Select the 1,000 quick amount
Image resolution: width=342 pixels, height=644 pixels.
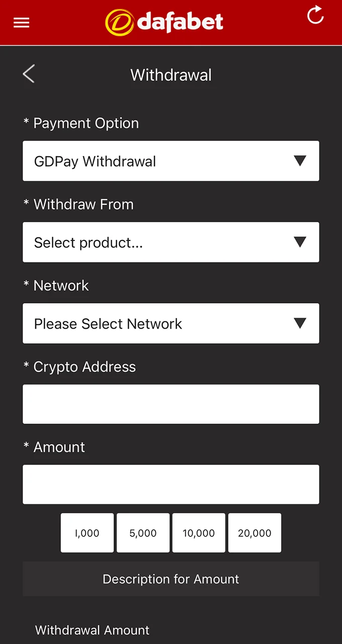pyautogui.click(x=87, y=533)
